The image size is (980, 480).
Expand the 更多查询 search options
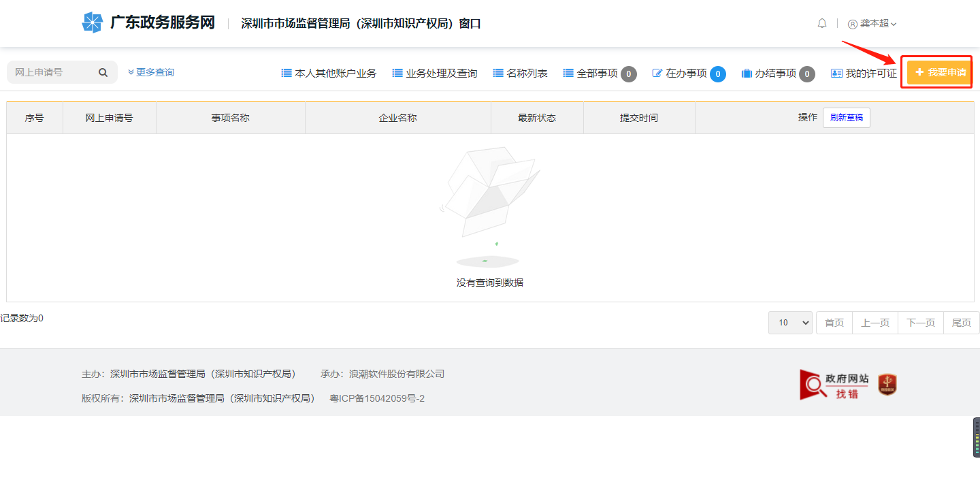pyautogui.click(x=151, y=72)
